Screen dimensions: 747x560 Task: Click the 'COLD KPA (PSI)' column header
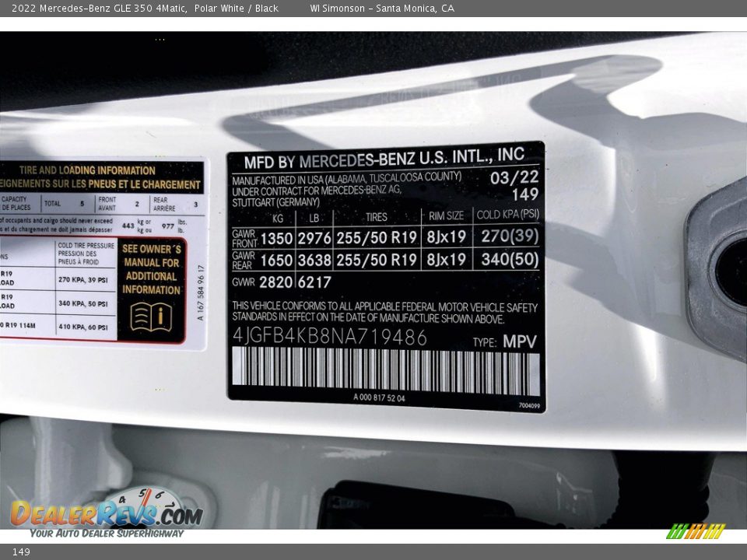tap(508, 215)
